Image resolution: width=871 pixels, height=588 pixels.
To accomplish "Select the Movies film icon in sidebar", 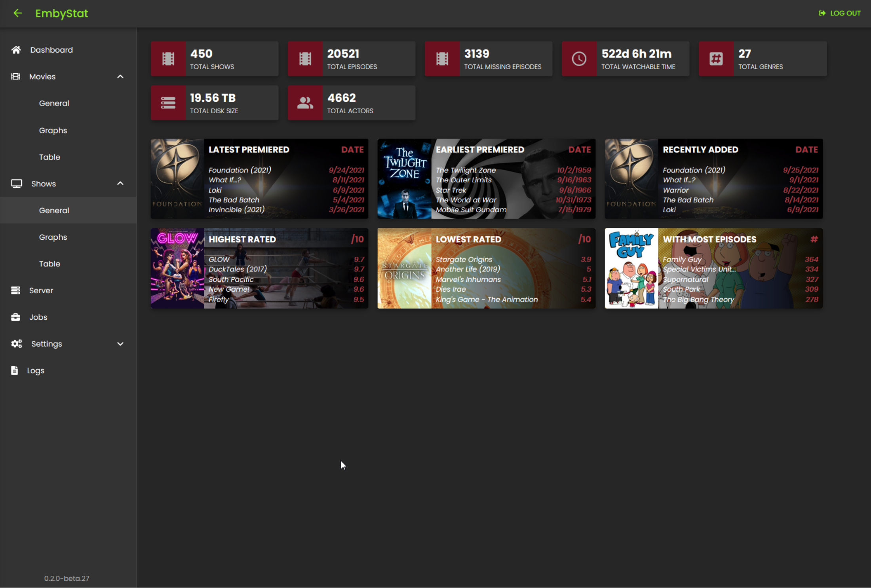I will tap(16, 76).
